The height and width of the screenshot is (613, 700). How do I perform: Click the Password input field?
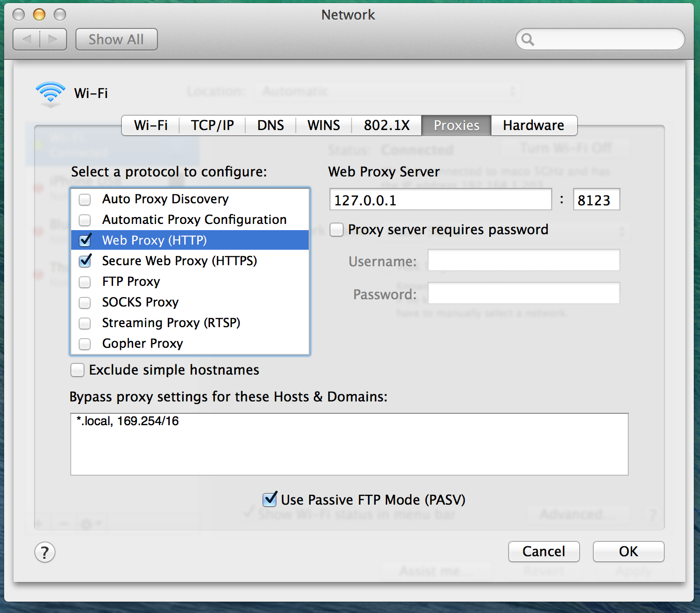[524, 293]
